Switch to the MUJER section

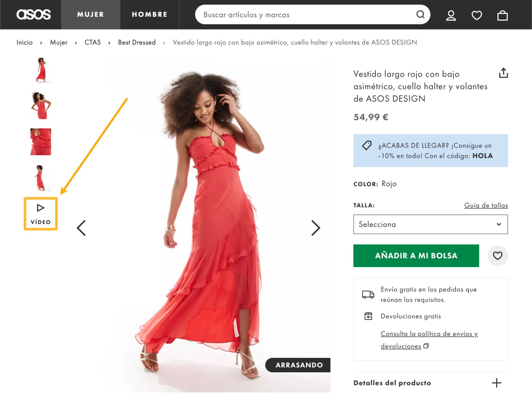[90, 15]
